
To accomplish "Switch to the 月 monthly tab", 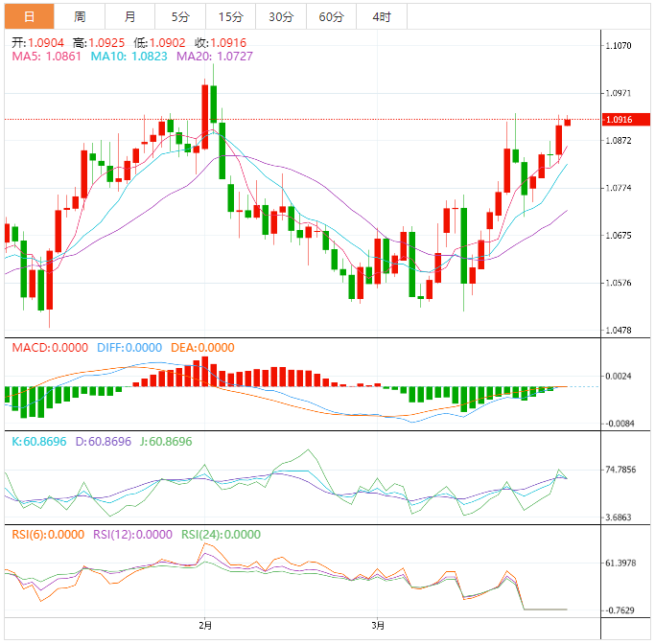I will coord(129,16).
